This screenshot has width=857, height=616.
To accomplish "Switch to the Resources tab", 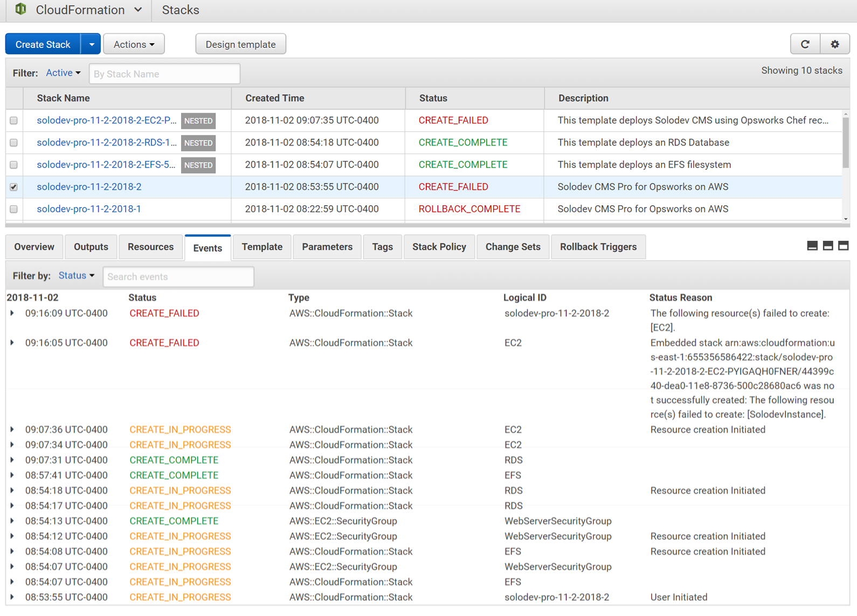I will coord(150,247).
